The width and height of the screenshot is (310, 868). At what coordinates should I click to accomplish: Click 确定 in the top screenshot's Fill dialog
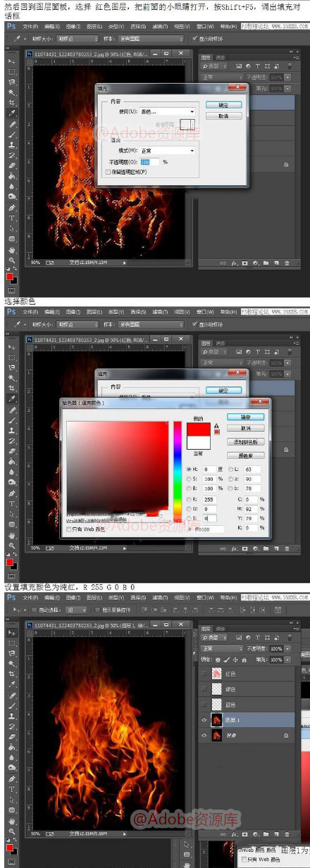point(223,105)
